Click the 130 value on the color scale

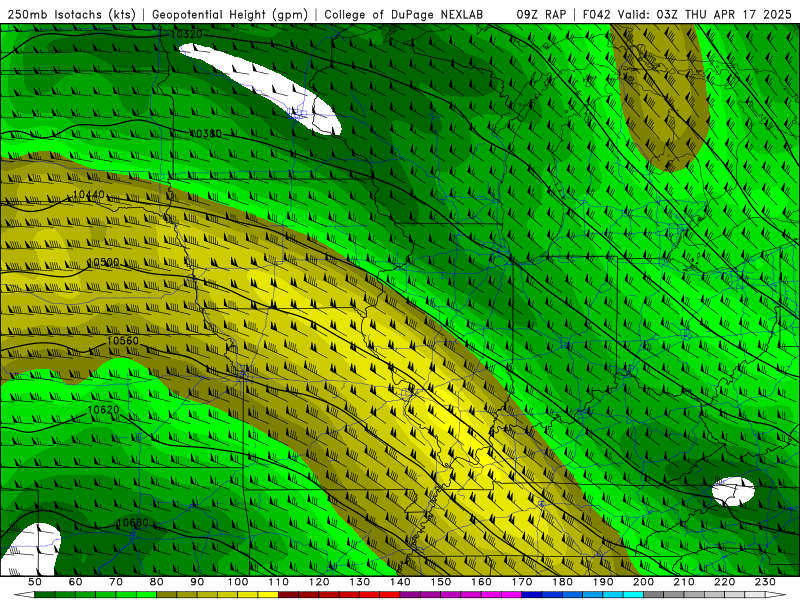click(x=359, y=582)
